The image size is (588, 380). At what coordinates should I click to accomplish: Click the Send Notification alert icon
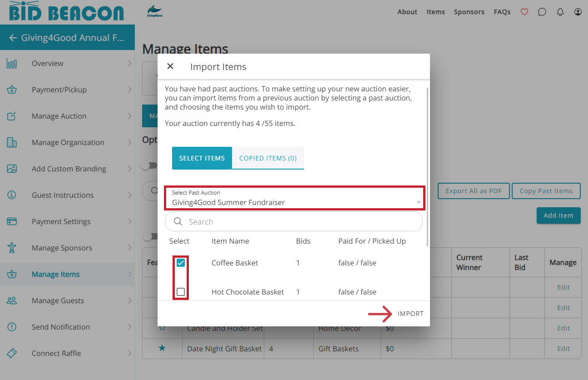[x=12, y=327]
